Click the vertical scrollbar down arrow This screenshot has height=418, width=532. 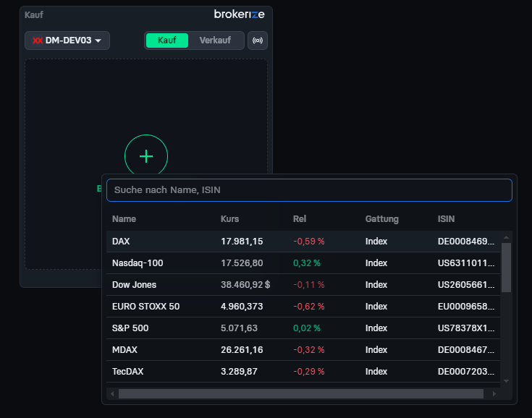[506, 381]
